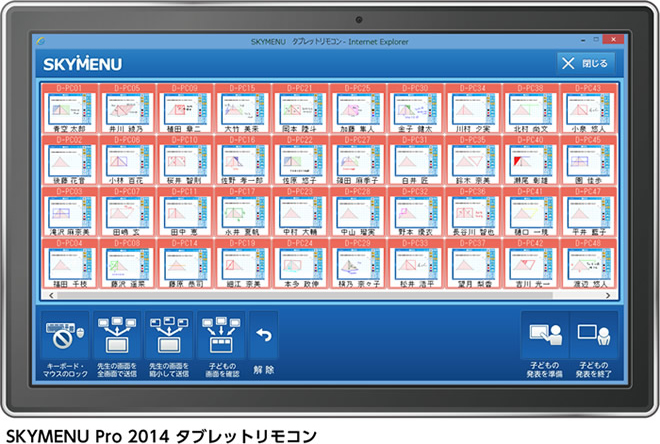Select student screen D-PC07

point(127,212)
